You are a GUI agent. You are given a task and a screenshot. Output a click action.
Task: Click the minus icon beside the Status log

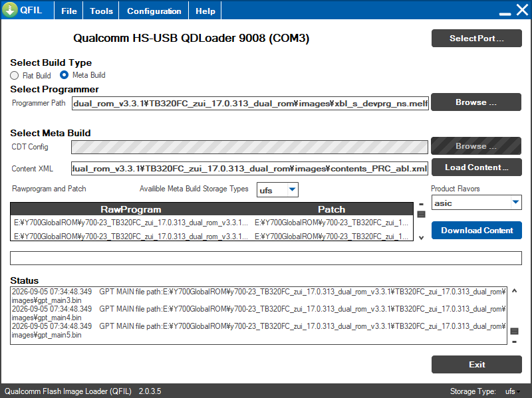[514, 342]
